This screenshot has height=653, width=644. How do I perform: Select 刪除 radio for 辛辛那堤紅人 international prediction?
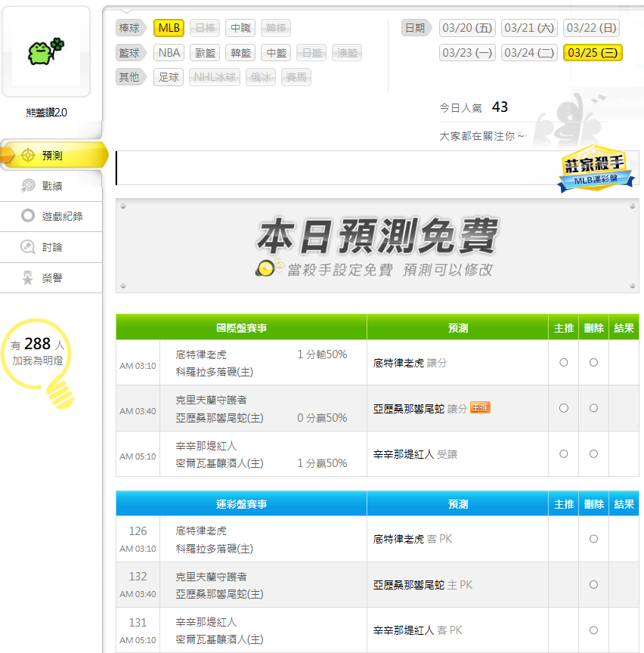tap(593, 454)
